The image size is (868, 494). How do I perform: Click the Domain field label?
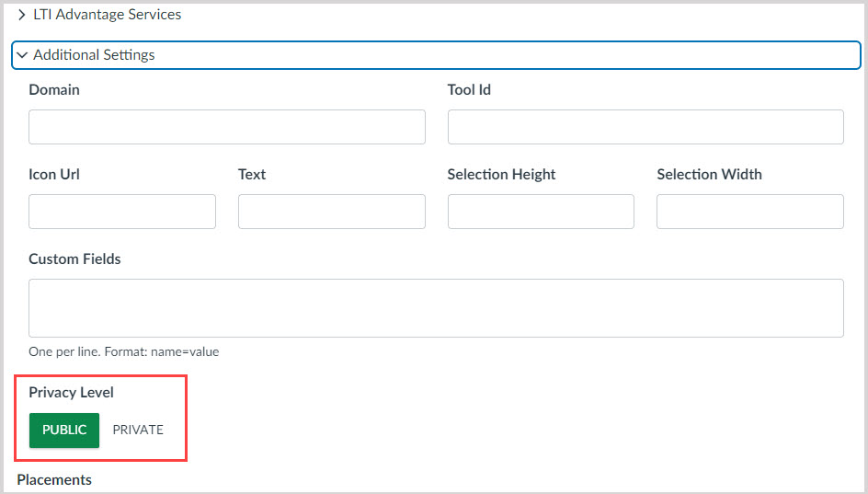click(x=54, y=90)
